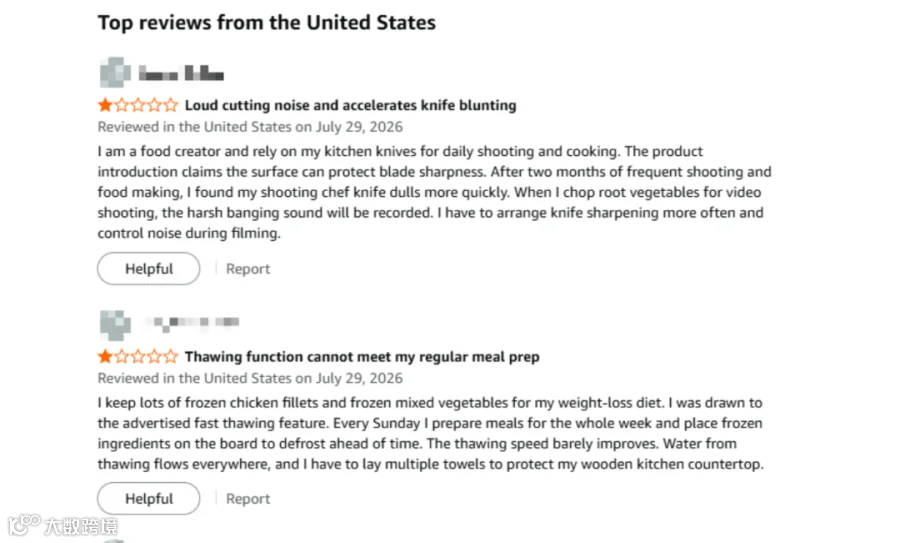
Task: Click the 大数跨境 watermark text
Action: pyautogui.click(x=81, y=526)
